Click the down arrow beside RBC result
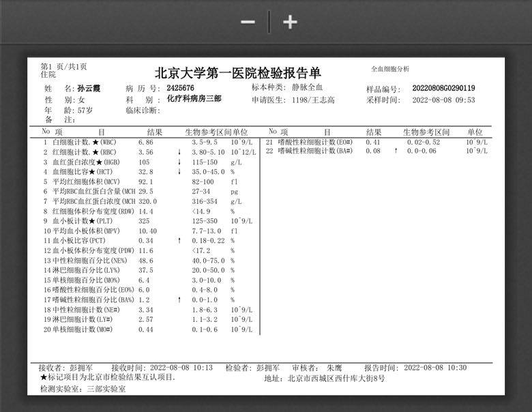The height and width of the screenshot is (412, 532). coord(179,152)
